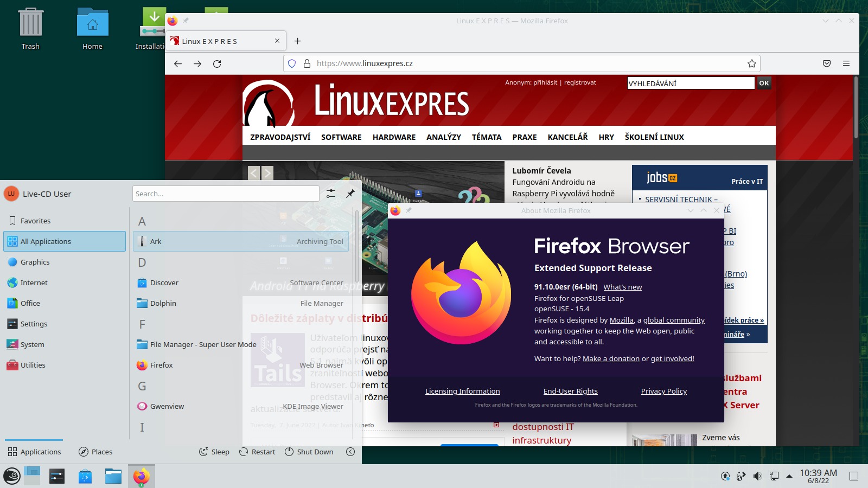Click the get involved! link
The width and height of the screenshot is (868, 488).
pos(672,358)
